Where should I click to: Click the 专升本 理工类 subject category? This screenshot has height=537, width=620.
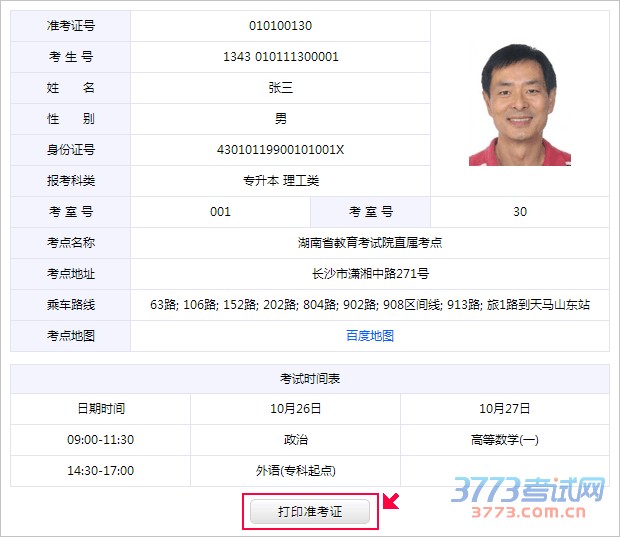pyautogui.click(x=280, y=181)
